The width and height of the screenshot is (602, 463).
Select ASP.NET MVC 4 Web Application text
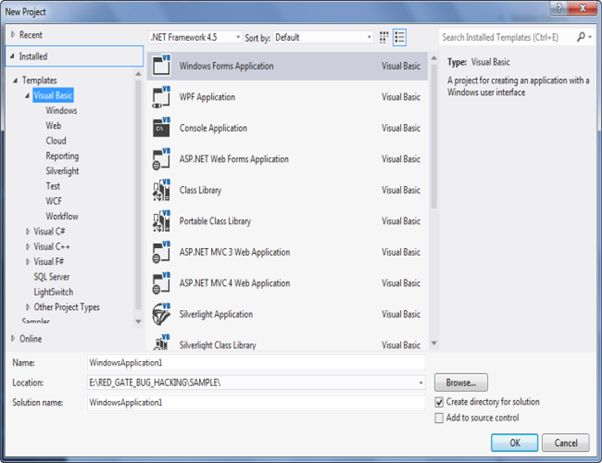[x=235, y=283]
